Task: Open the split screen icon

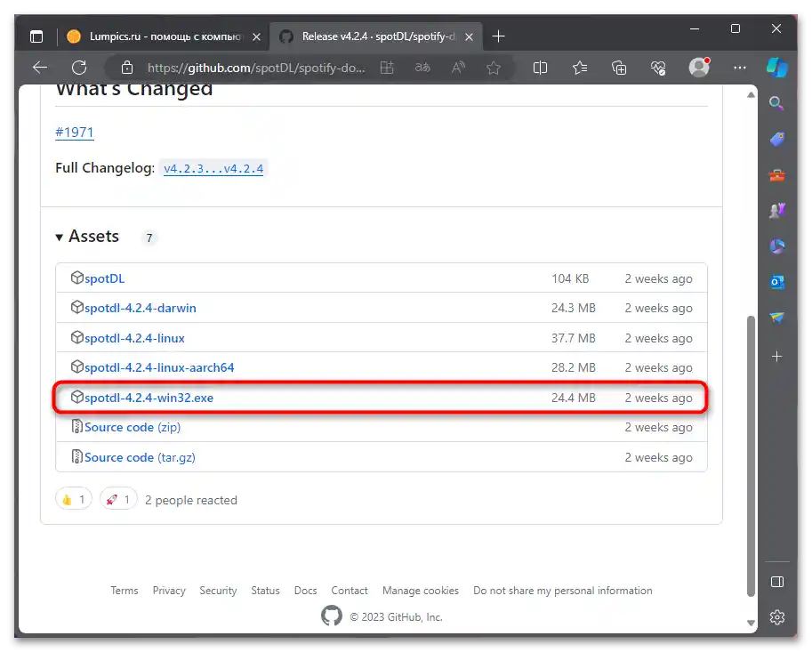Action: [540, 68]
